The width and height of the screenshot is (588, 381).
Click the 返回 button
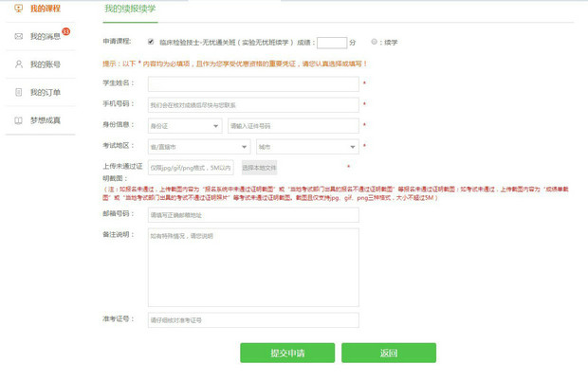(388, 353)
